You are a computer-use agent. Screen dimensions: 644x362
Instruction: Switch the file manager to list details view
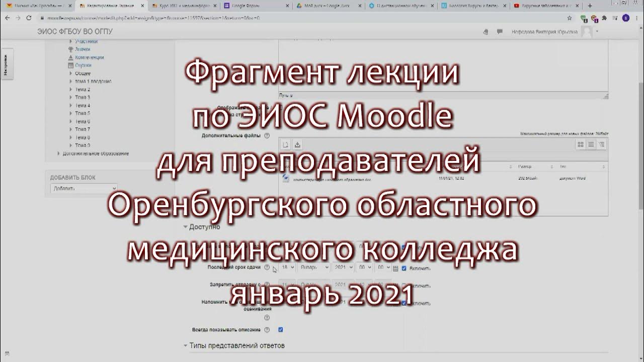pyautogui.click(x=591, y=144)
